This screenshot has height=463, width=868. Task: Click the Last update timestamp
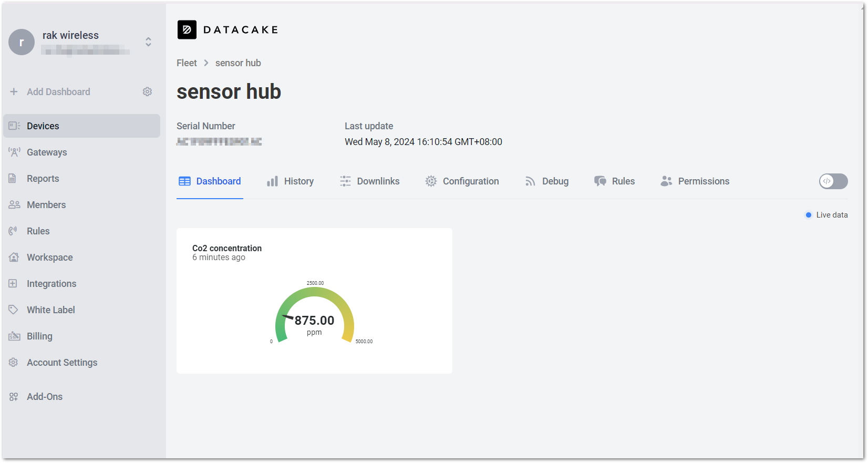pyautogui.click(x=423, y=142)
